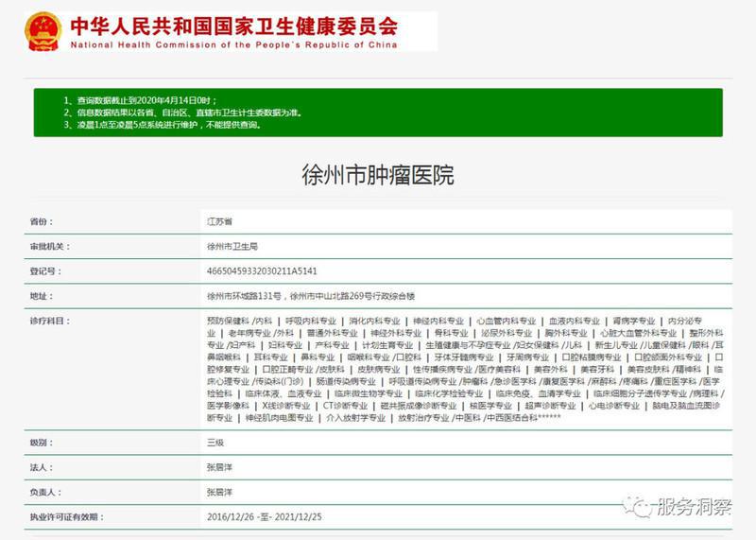Viewport: 756px width, 540px height.
Task: Click the 诊疗科目 row label
Action: click(x=50, y=321)
